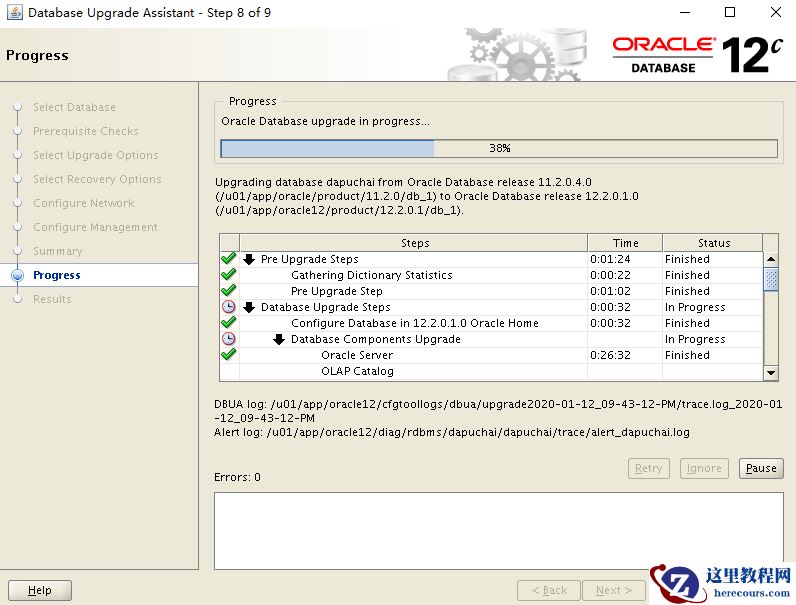Close the Database Upgrade Assistant window
Image resolution: width=796 pixels, height=605 pixels.
775,12
